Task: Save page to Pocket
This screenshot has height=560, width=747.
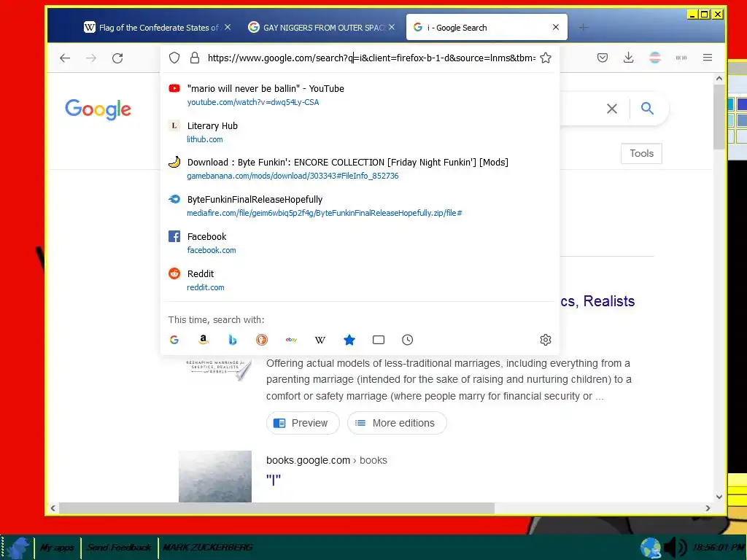Action: click(603, 58)
